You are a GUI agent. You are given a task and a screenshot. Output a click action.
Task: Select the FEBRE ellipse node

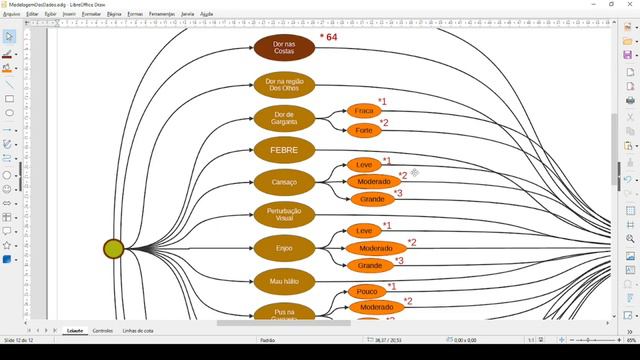[284, 150]
